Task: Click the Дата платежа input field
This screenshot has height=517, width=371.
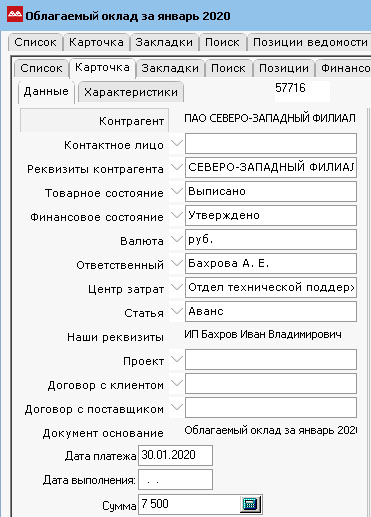Action: coord(175,455)
